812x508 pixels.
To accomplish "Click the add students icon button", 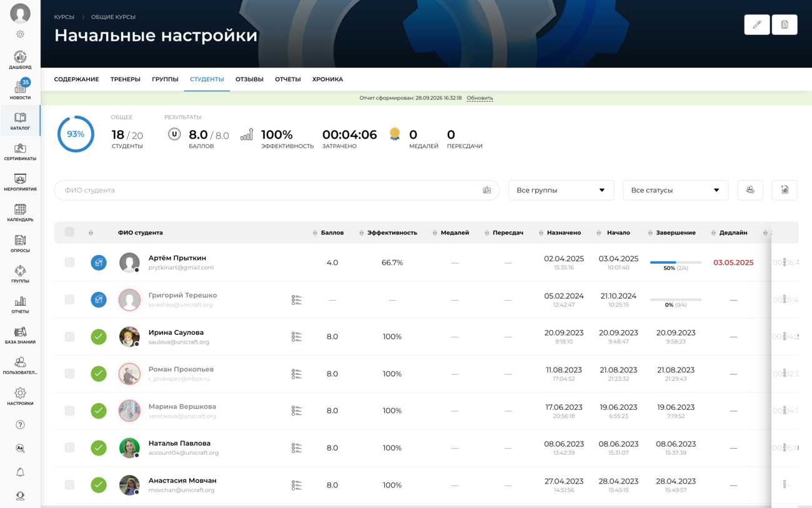I will pyautogui.click(x=750, y=190).
